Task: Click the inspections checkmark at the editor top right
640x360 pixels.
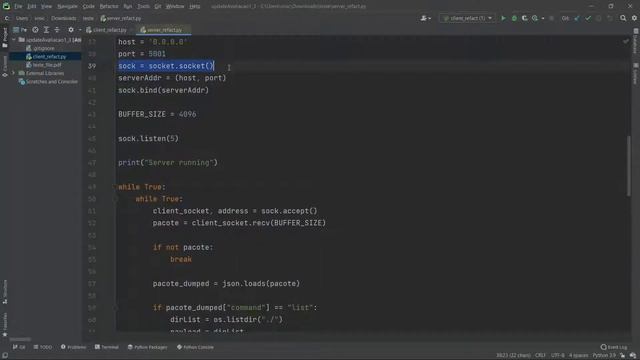Action: coord(626,41)
